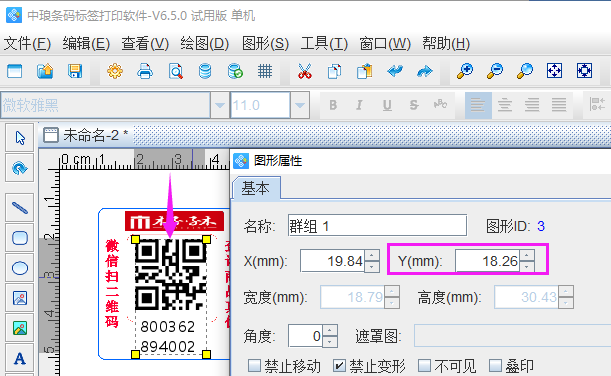Open the 图形(S) menu
The width and height of the screenshot is (611, 376).
click(x=265, y=44)
